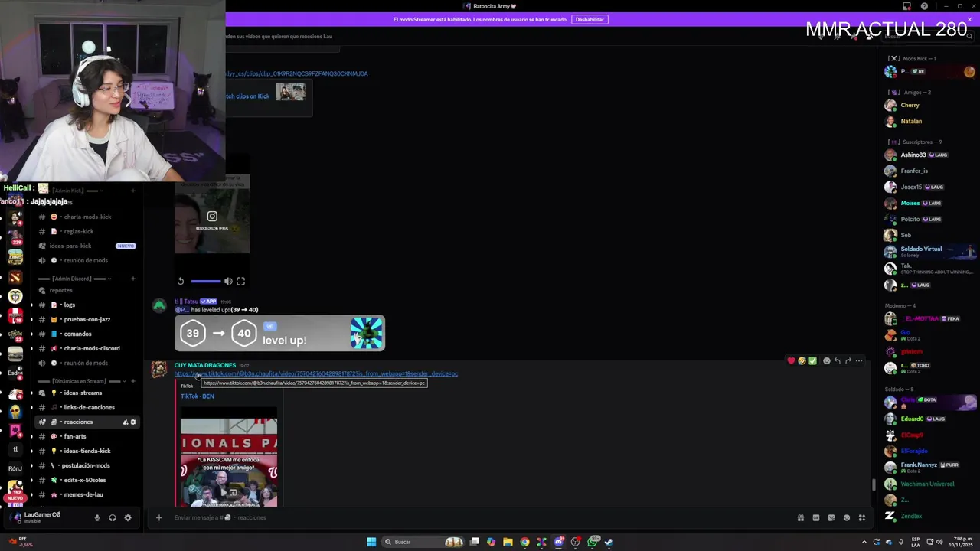Open TikTok - BEN embed title
Image resolution: width=980 pixels, height=551 pixels.
coord(198,396)
